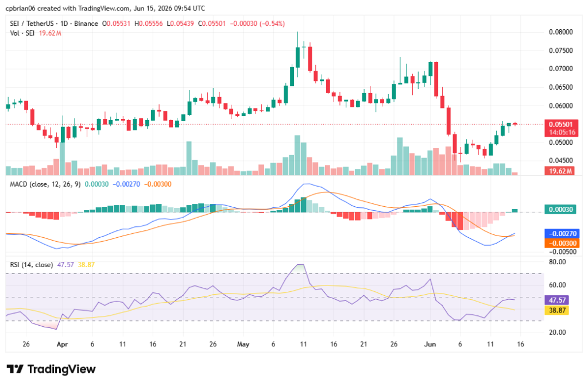Click the attribution text cpbrian06 created with TradingView.com

(x=68, y=8)
